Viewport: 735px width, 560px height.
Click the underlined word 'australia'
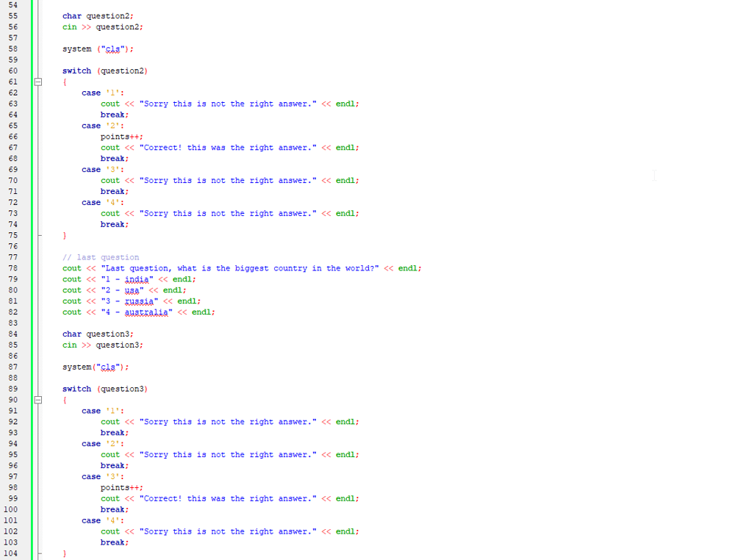click(146, 312)
